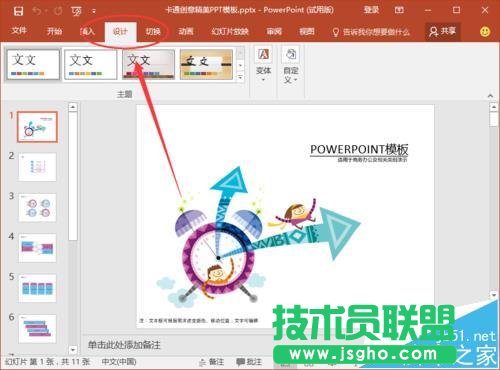500x370 pixels.
Task: Click the smiley feedback icon
Action: point(485,32)
